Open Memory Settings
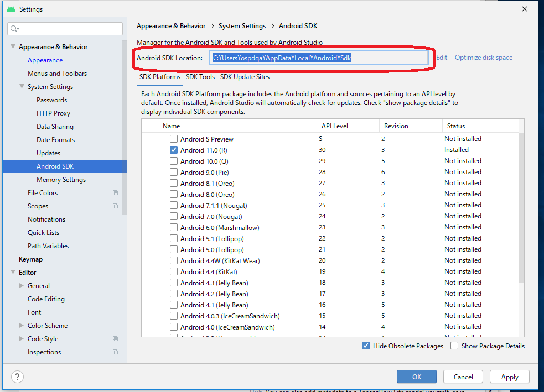 [x=61, y=180]
